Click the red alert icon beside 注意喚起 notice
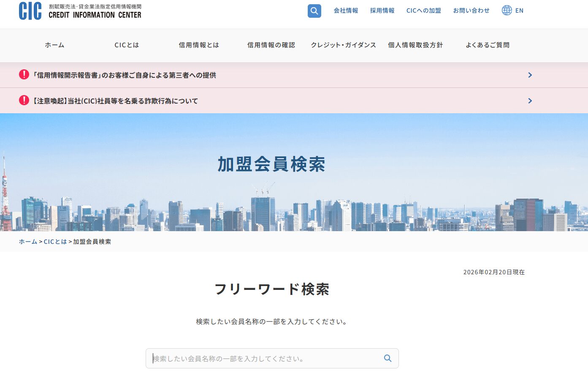The image size is (588, 382). [x=24, y=101]
